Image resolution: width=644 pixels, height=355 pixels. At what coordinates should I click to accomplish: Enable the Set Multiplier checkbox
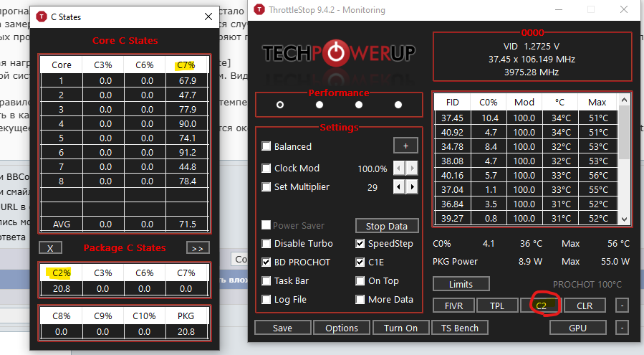(266, 186)
